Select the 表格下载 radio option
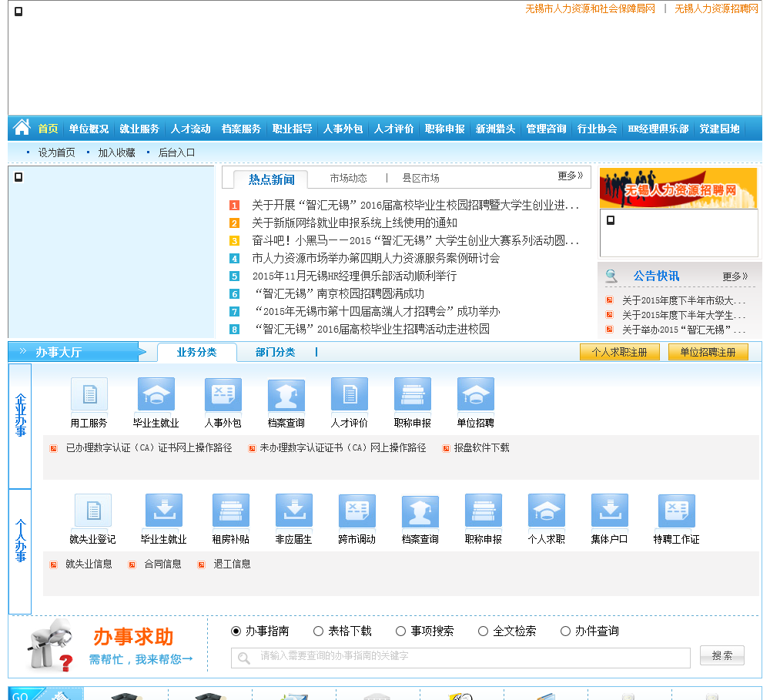This screenshot has height=700, width=770. [x=319, y=631]
